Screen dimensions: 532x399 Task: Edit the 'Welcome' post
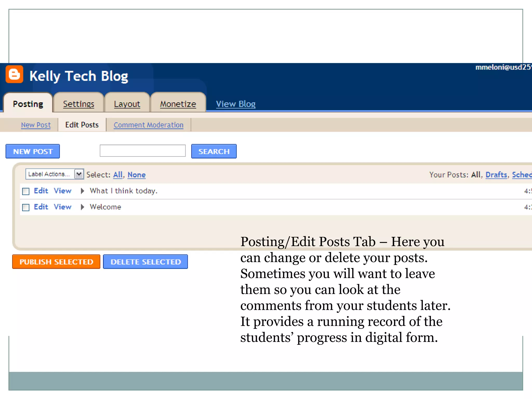click(41, 207)
